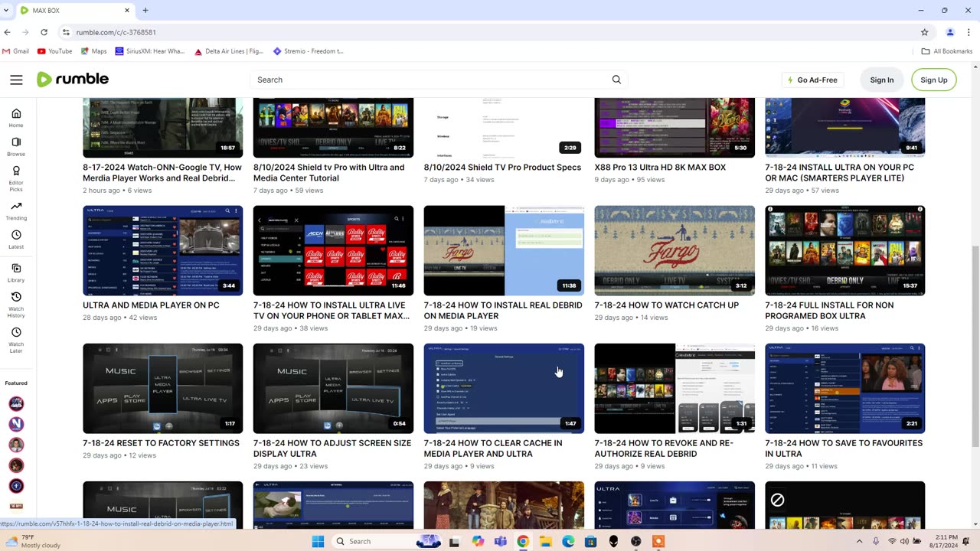Open a new browser tab

145,10
